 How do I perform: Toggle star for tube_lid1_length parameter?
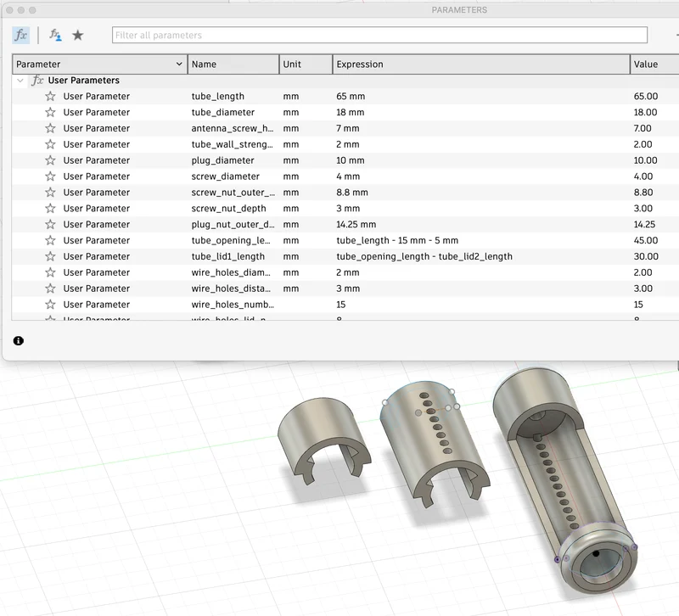50,256
